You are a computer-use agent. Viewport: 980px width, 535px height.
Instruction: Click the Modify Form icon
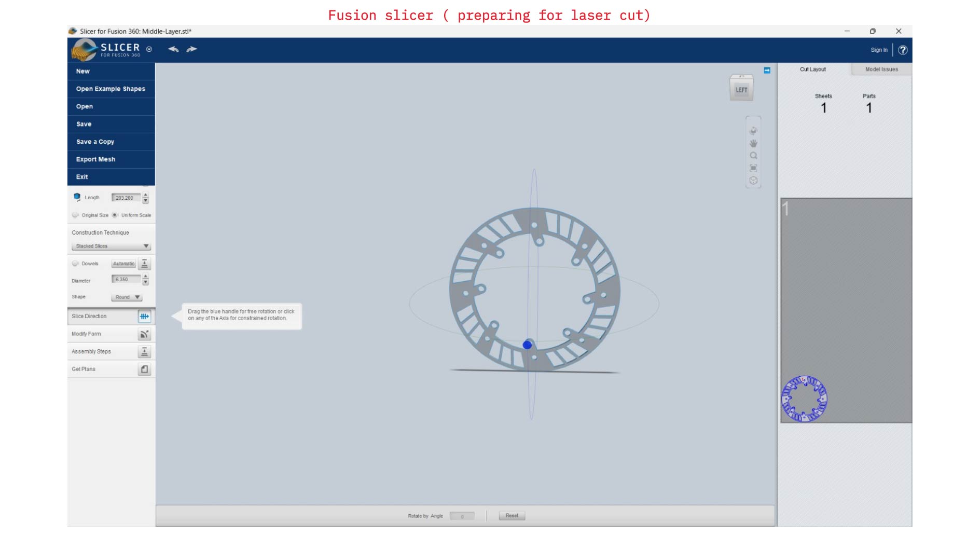point(144,334)
